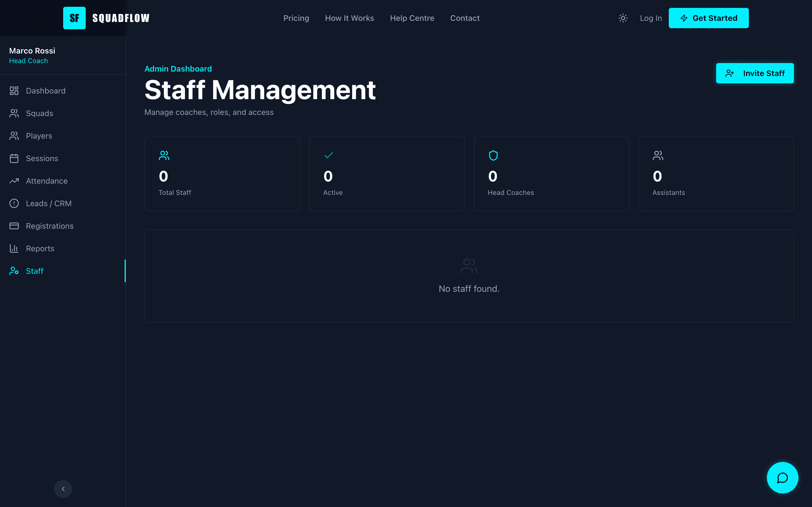
Task: Open the Attendance trend icon
Action: (14, 181)
